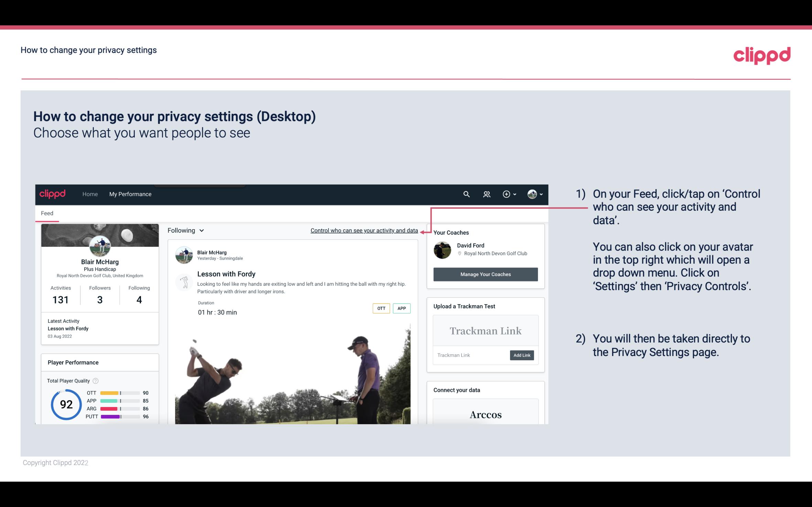Click the Blair McHarg profile thumbnail

(99, 246)
